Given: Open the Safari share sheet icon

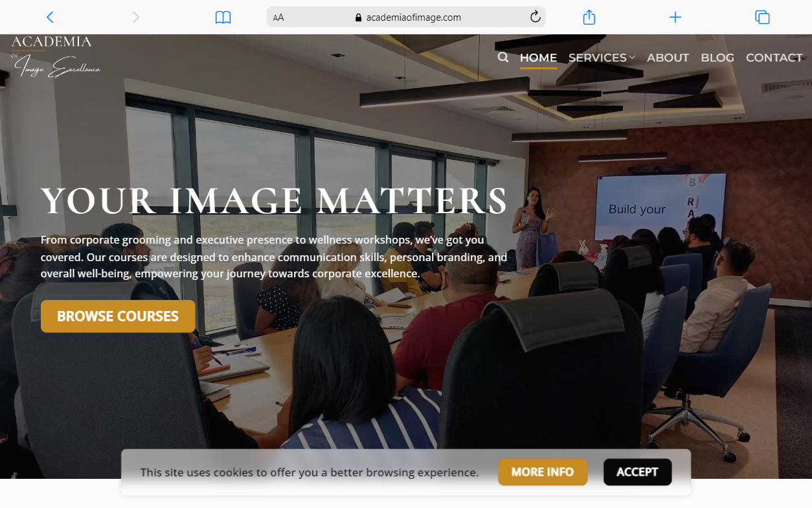Looking at the screenshot, I should pos(589,17).
